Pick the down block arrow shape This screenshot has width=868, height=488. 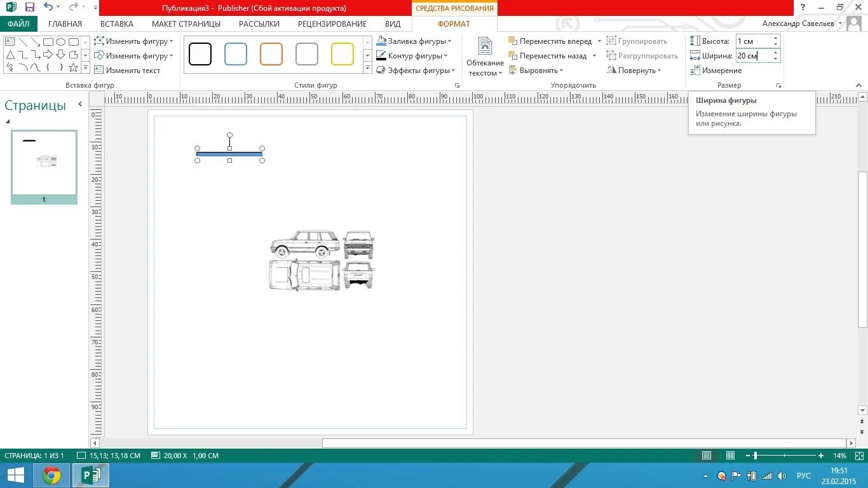click(61, 55)
